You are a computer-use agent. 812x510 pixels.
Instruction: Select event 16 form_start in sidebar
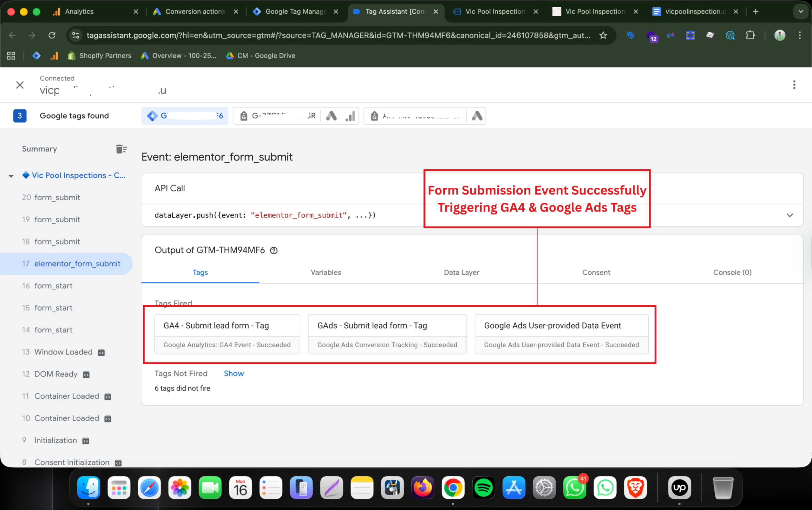pyautogui.click(x=53, y=286)
